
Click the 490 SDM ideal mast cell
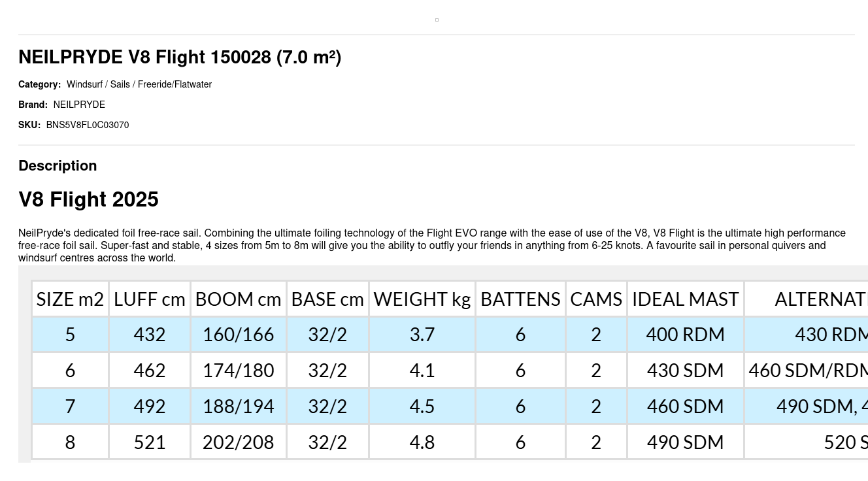pos(685,442)
